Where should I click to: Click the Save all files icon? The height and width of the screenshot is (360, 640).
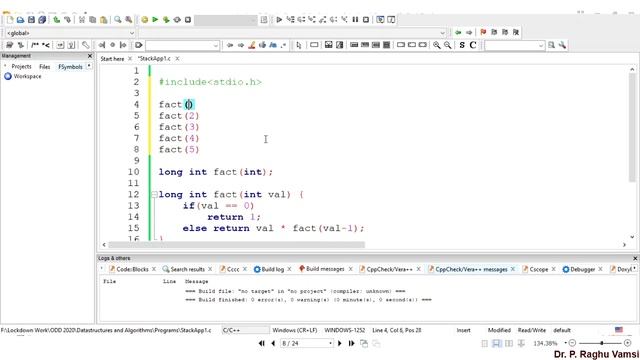(x=42, y=20)
